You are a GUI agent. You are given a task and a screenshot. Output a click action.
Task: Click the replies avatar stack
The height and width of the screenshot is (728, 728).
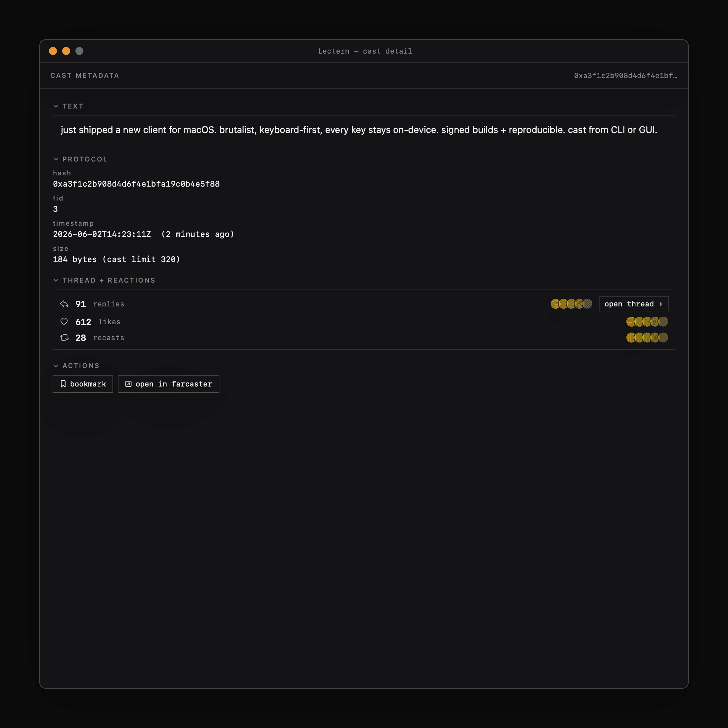571,304
